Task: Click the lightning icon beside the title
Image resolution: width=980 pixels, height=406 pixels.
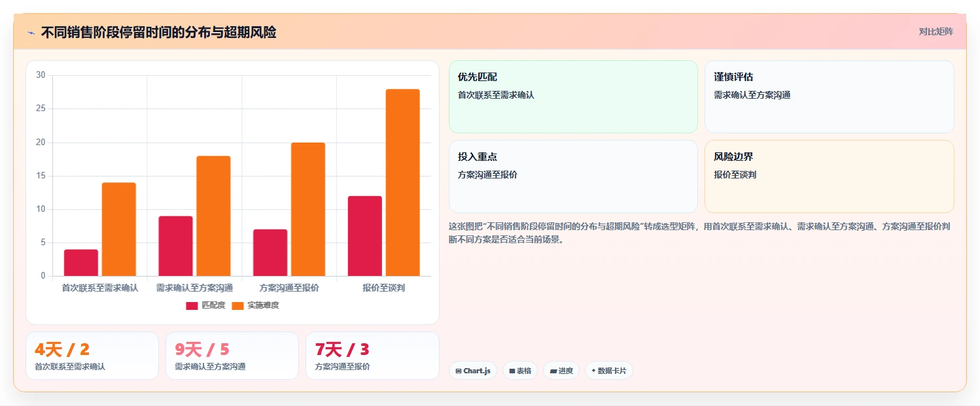Action: point(31,33)
